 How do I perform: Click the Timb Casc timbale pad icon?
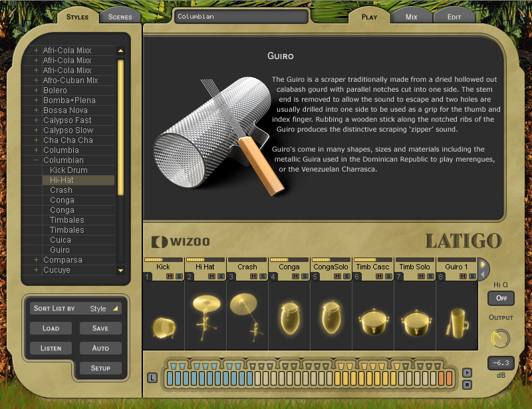(x=374, y=322)
